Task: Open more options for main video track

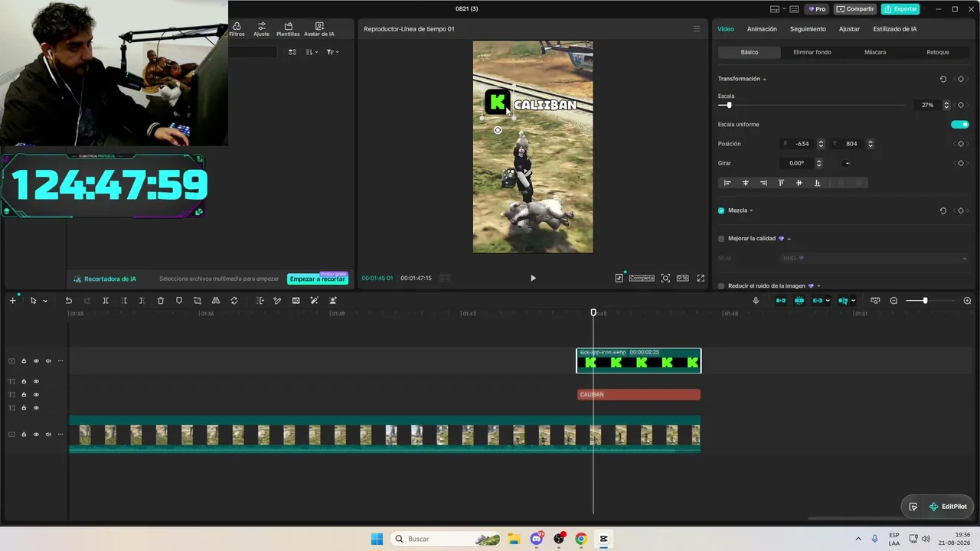Action: (x=60, y=435)
